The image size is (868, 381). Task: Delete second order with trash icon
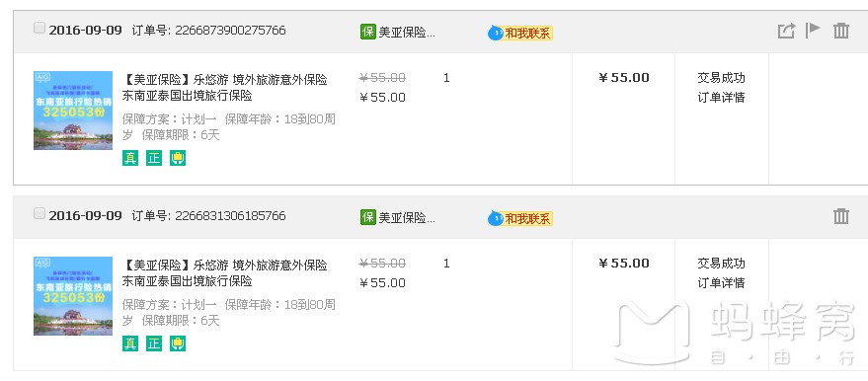click(841, 216)
